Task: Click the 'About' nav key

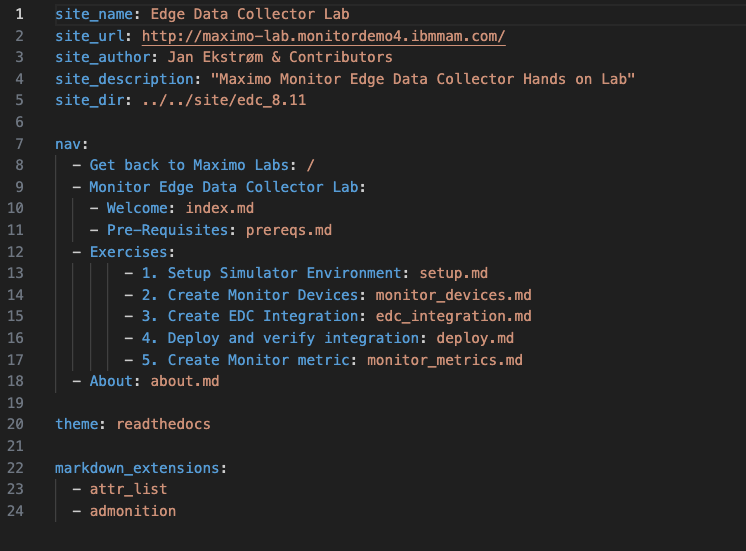Action: (111, 381)
